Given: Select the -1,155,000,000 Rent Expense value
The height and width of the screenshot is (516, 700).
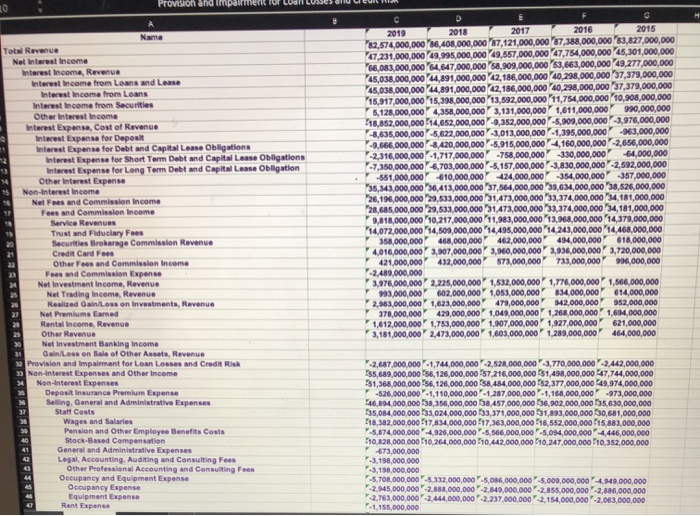Looking at the screenshot, I should click(393, 507).
